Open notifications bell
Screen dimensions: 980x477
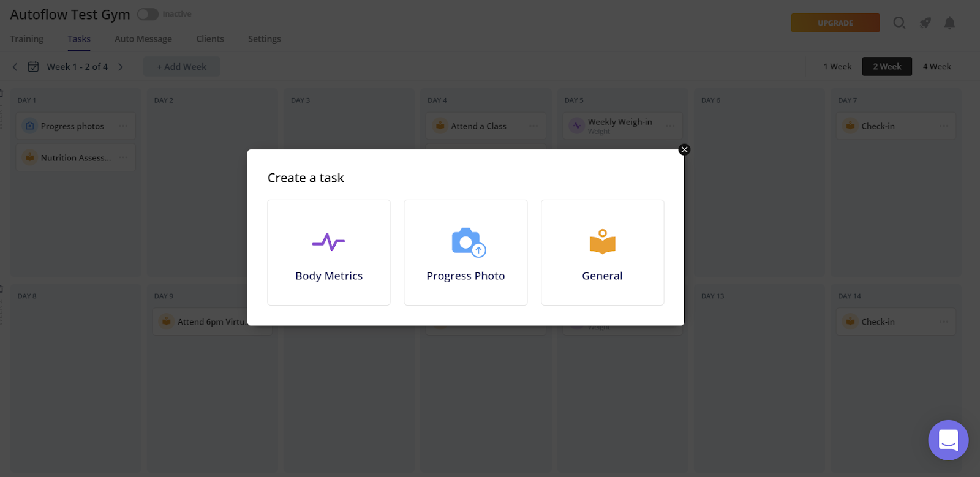(949, 23)
